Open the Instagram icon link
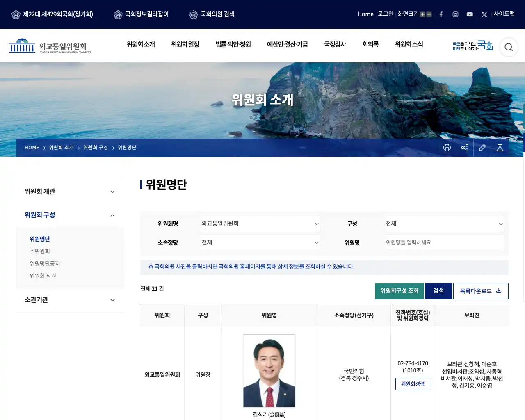The width and height of the screenshot is (525, 420). [455, 14]
